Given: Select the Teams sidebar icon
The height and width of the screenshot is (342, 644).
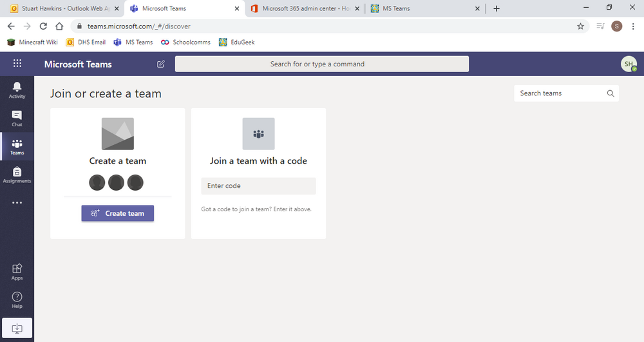Looking at the screenshot, I should tap(17, 147).
